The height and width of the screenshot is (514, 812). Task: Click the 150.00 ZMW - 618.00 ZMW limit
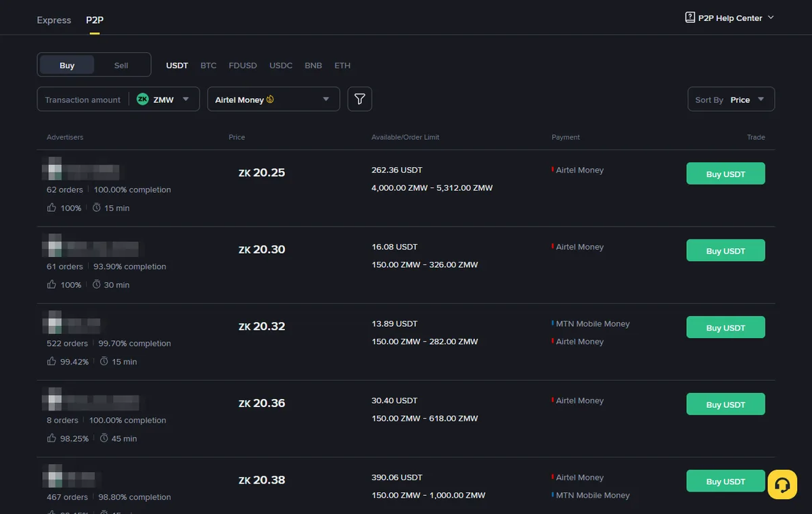425,418
